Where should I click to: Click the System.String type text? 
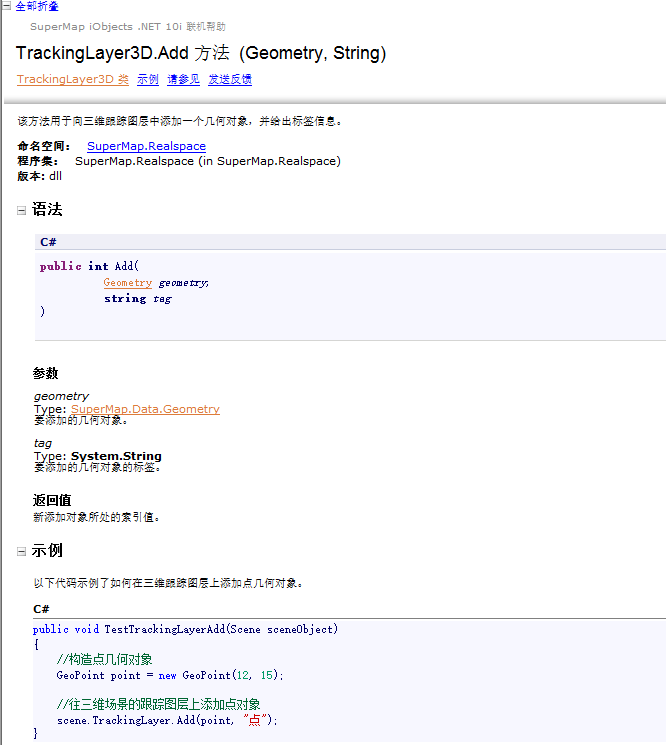click(116, 456)
